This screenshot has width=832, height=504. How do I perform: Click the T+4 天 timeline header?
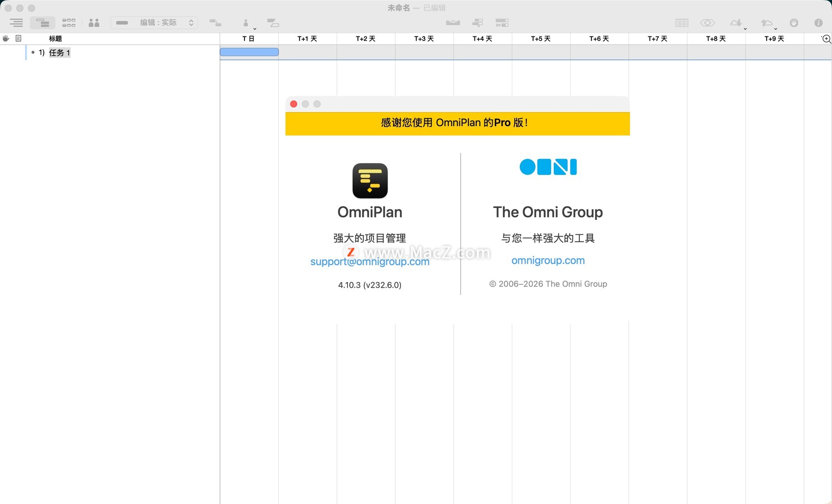pyautogui.click(x=482, y=39)
